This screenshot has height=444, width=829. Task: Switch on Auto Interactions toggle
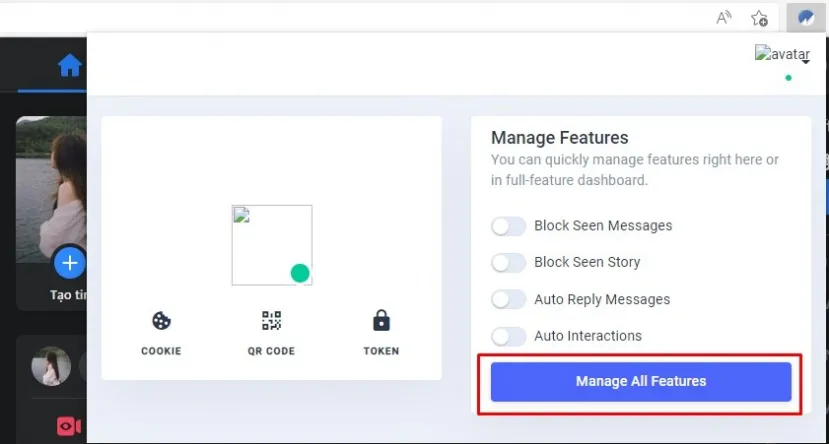point(508,336)
